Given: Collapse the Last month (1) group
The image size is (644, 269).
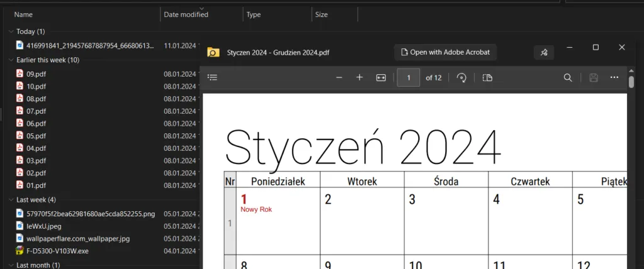Looking at the screenshot, I should [x=11, y=265].
